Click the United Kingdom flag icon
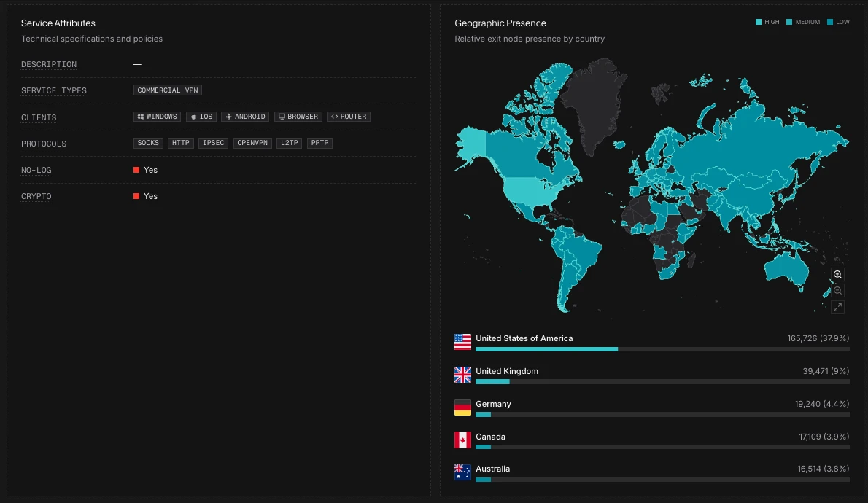Image resolution: width=868 pixels, height=503 pixels. [462, 375]
